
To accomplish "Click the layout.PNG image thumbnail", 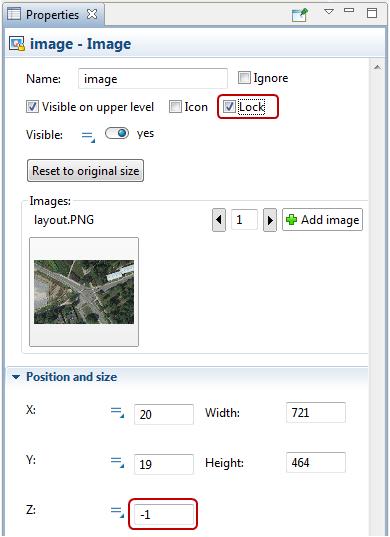I will [x=84, y=292].
